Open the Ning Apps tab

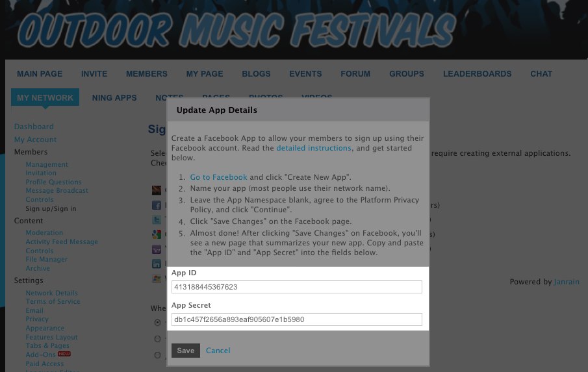(114, 98)
